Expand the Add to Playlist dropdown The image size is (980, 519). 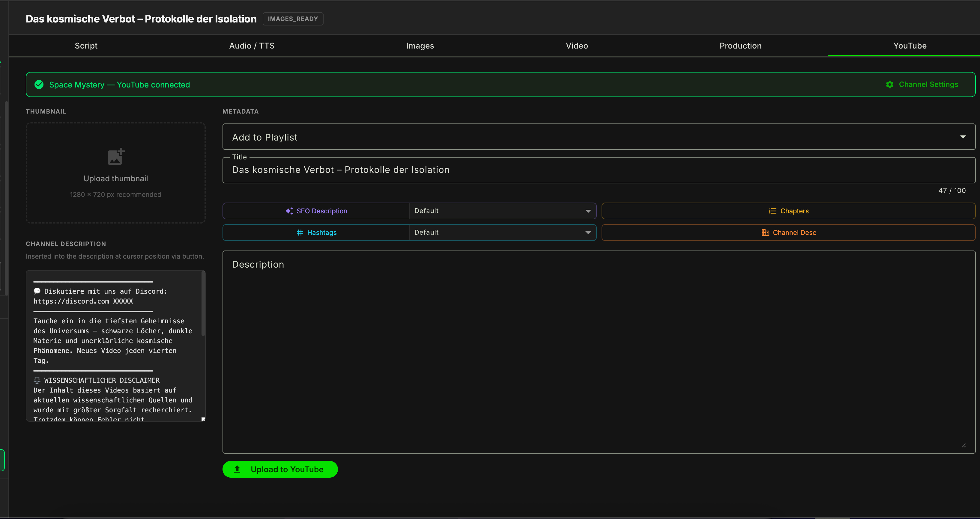[x=599, y=137]
